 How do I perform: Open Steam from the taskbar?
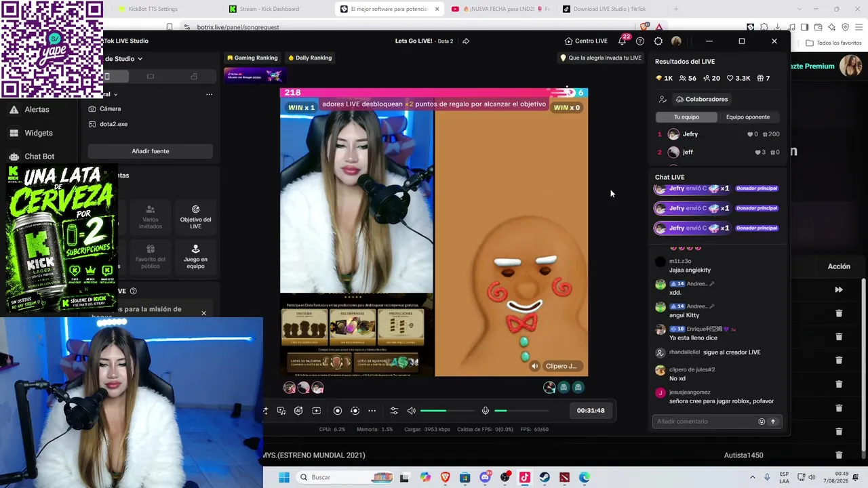tap(545, 477)
